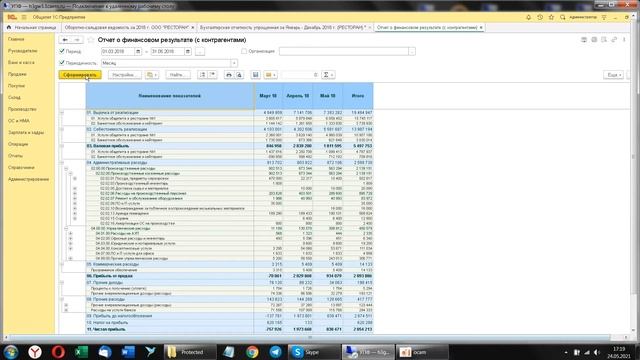Open the Склад section
Viewport: 640px width, 360px height.
(x=14, y=98)
